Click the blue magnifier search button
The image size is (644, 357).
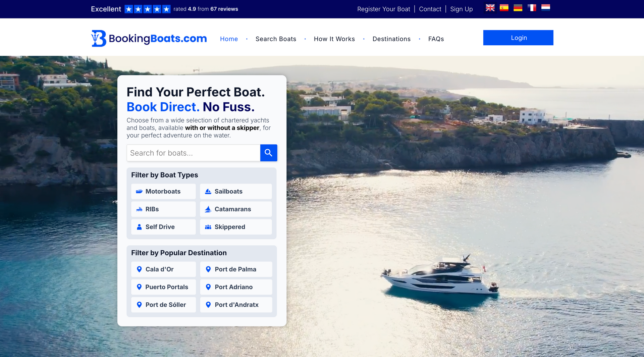269,153
